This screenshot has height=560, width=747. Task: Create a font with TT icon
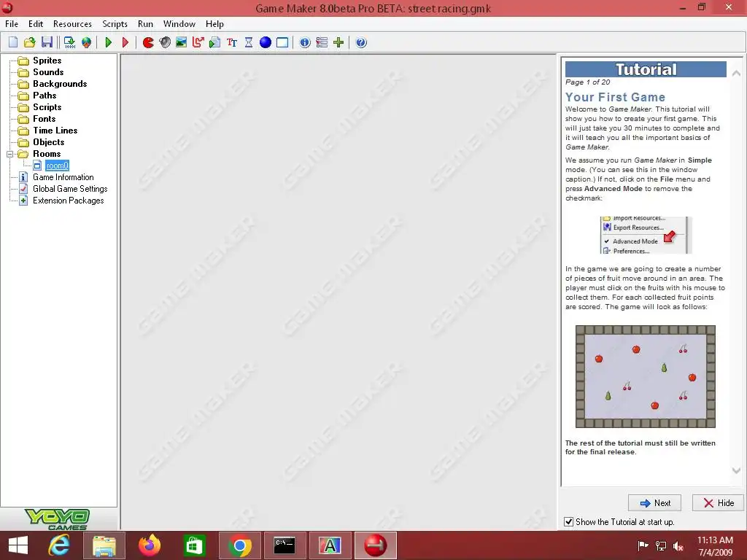(x=232, y=42)
